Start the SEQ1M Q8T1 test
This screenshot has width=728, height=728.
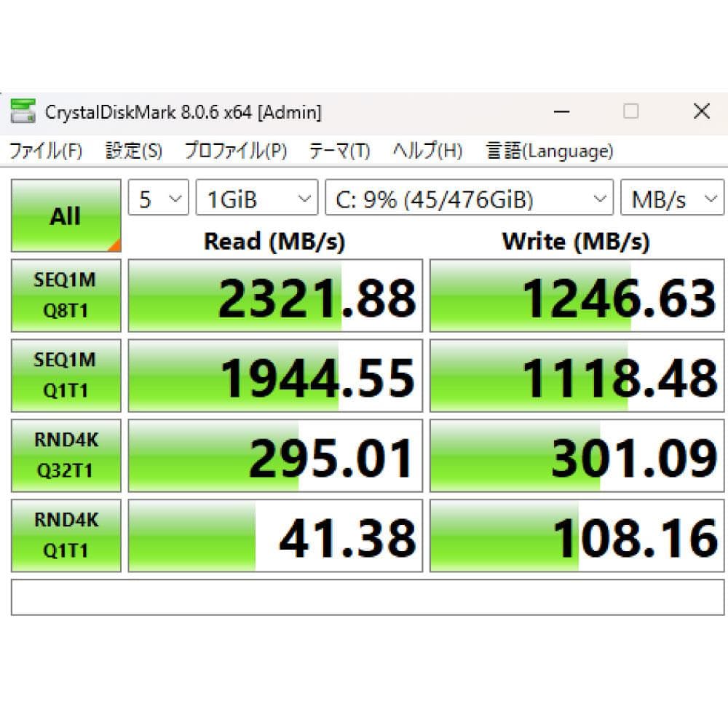[65, 296]
